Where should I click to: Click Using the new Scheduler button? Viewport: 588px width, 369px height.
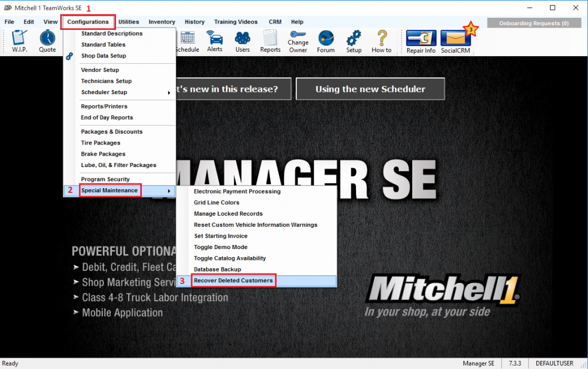(370, 89)
